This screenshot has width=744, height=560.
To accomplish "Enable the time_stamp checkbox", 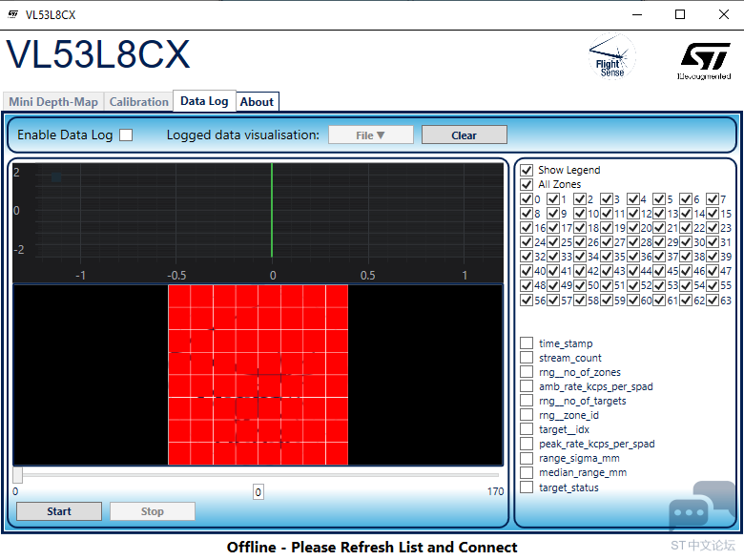I will point(527,343).
